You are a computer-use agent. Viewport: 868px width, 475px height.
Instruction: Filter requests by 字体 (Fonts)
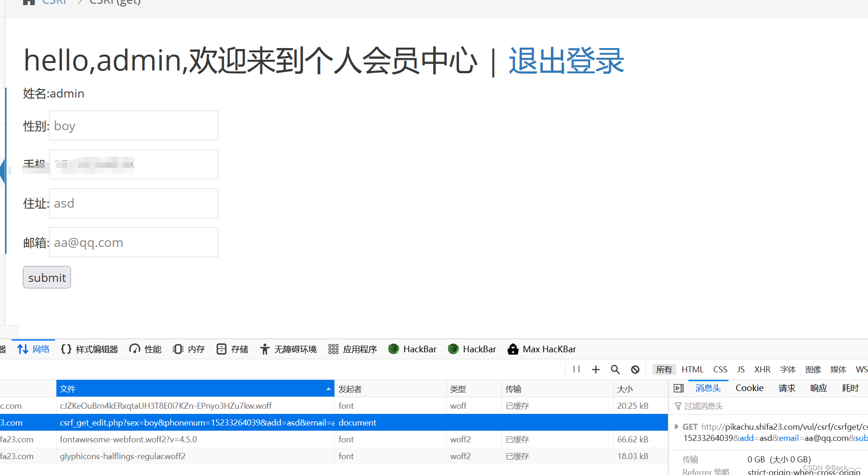pos(788,370)
